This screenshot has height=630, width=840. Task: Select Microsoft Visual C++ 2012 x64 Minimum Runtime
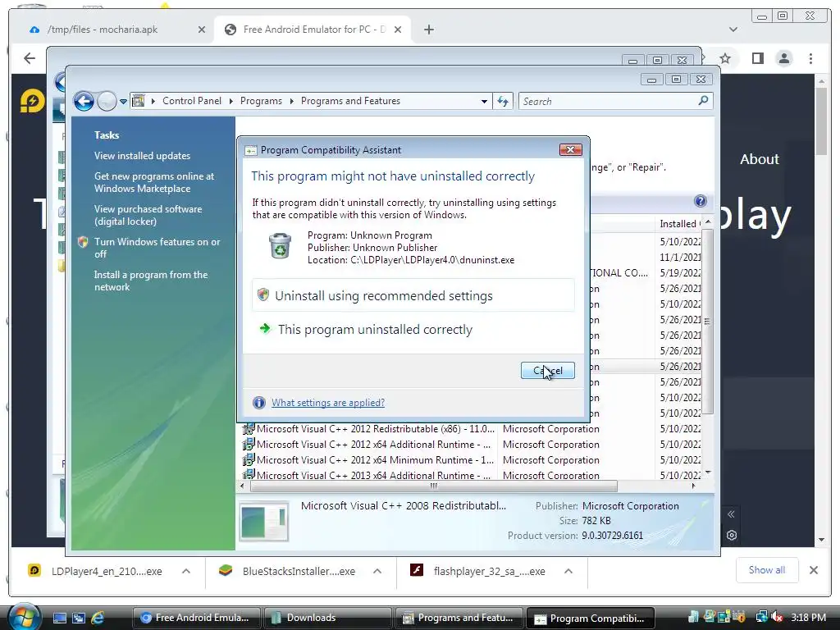tap(470, 459)
